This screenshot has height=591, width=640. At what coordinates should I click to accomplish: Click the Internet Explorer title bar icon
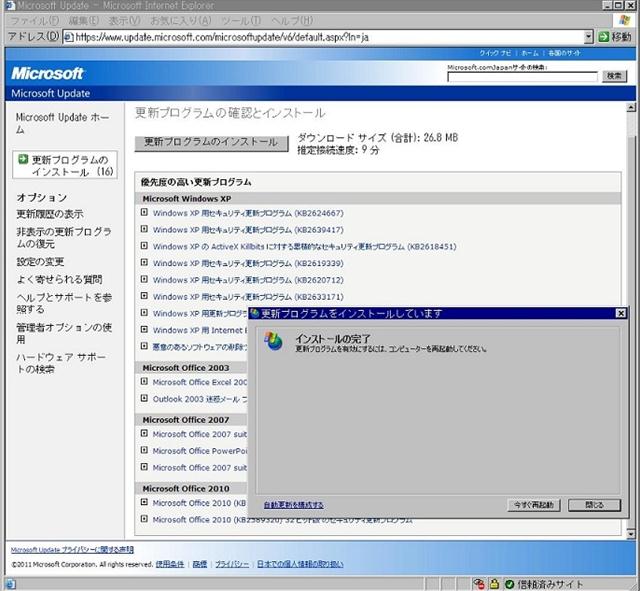(x=10, y=5)
